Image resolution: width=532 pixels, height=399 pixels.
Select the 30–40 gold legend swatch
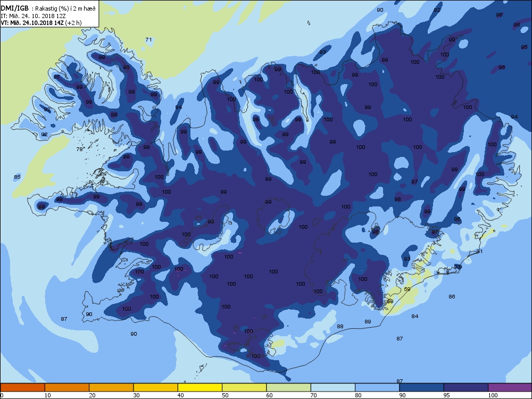[x=156, y=387]
